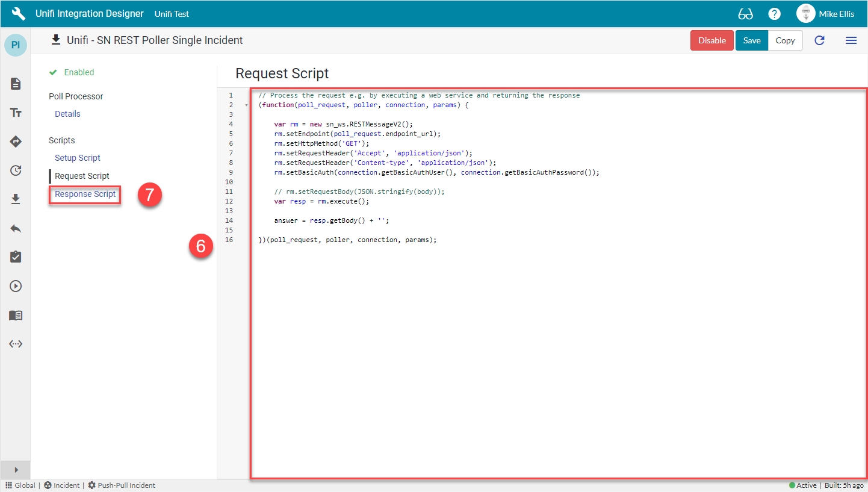Click the play circle icon in sidebar
Viewport: 868px width, 492px height.
16,286
